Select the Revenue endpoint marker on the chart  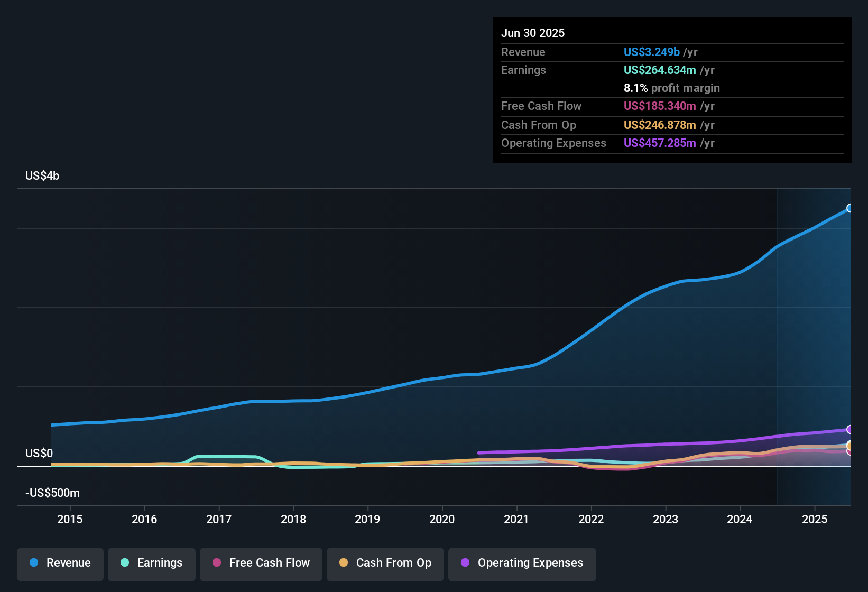pos(849,208)
